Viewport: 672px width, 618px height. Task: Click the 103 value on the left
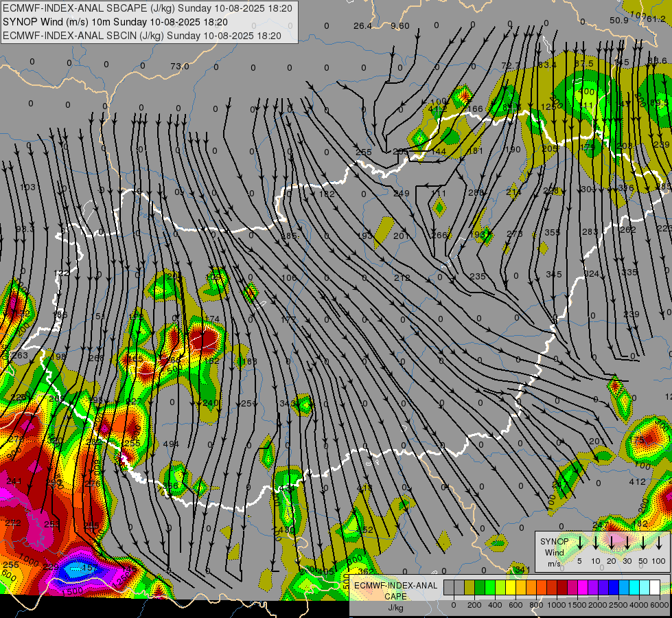coord(27,187)
